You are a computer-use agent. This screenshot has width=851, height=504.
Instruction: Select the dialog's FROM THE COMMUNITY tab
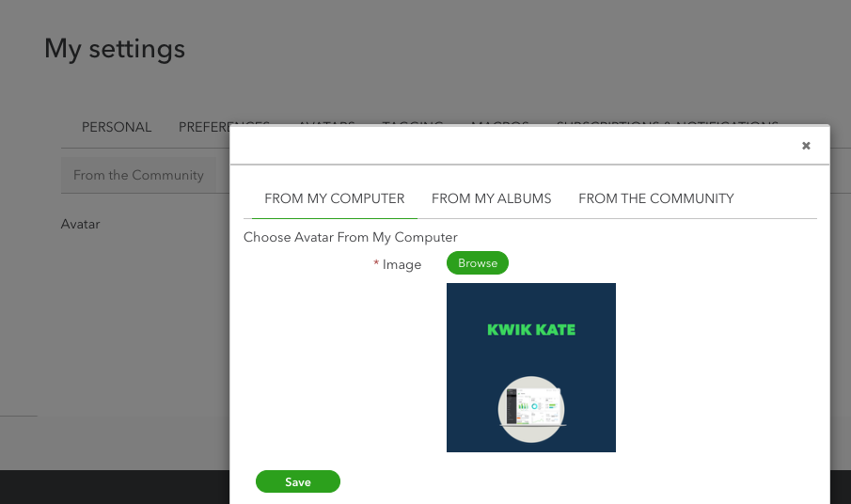click(655, 198)
